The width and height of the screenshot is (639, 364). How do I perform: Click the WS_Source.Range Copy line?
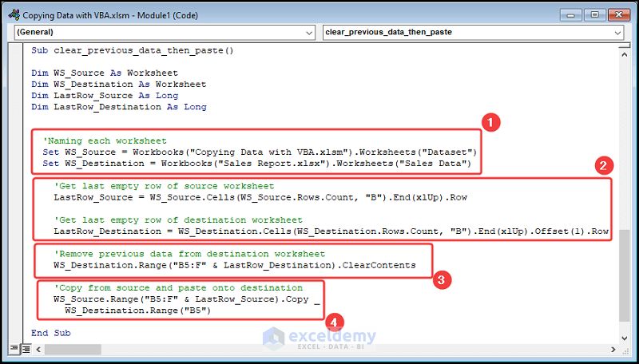tap(186, 299)
